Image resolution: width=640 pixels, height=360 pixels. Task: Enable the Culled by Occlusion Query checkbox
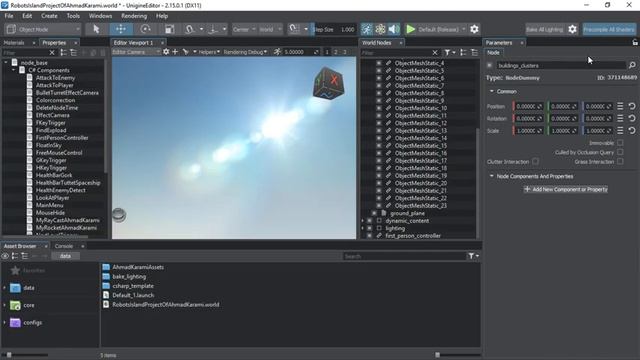(x=620, y=152)
